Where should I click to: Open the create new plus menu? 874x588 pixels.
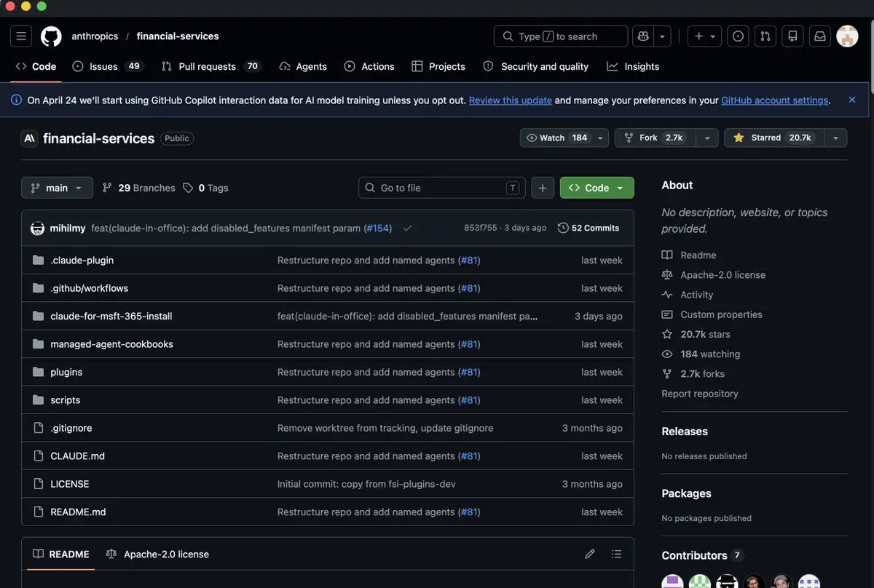click(705, 36)
